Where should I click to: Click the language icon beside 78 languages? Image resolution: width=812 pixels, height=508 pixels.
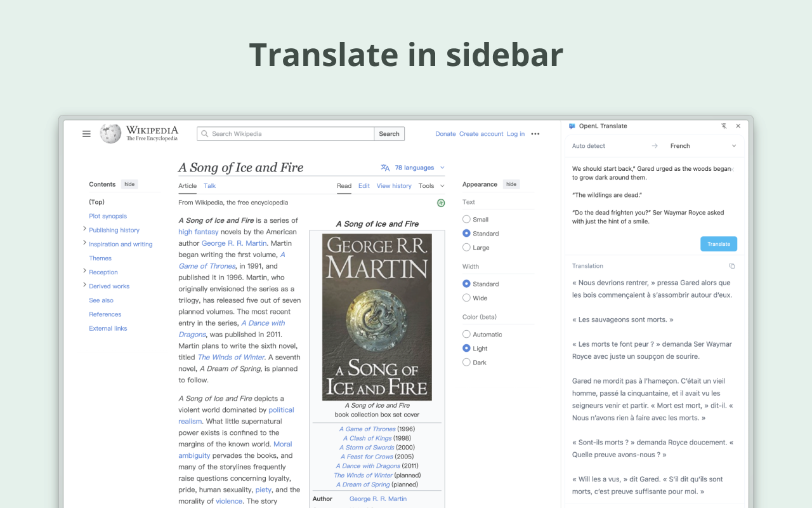point(384,167)
